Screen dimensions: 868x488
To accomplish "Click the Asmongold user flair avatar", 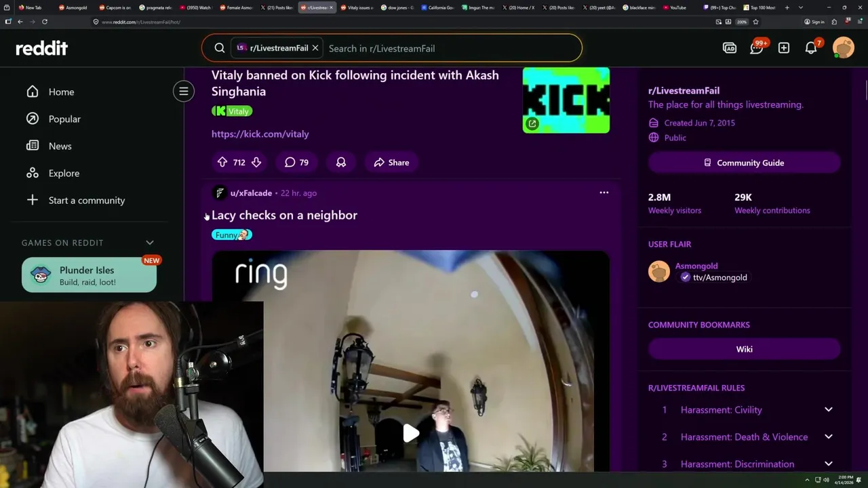I will tap(658, 271).
